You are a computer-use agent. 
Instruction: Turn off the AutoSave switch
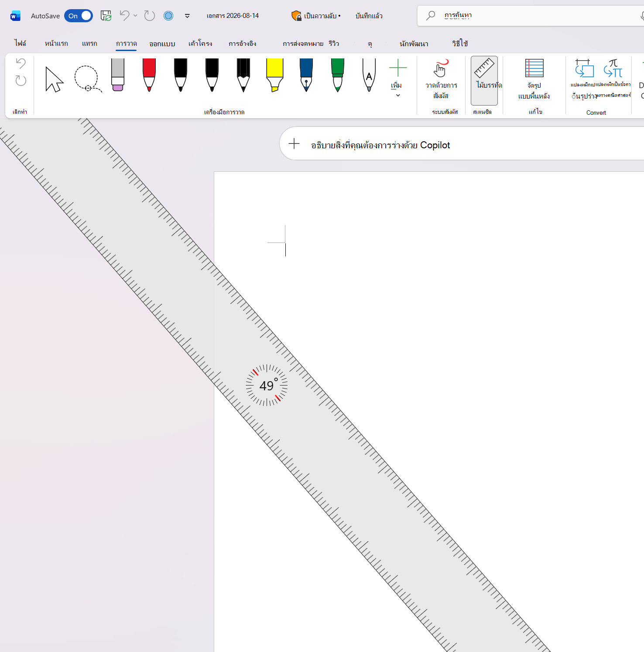click(x=79, y=16)
